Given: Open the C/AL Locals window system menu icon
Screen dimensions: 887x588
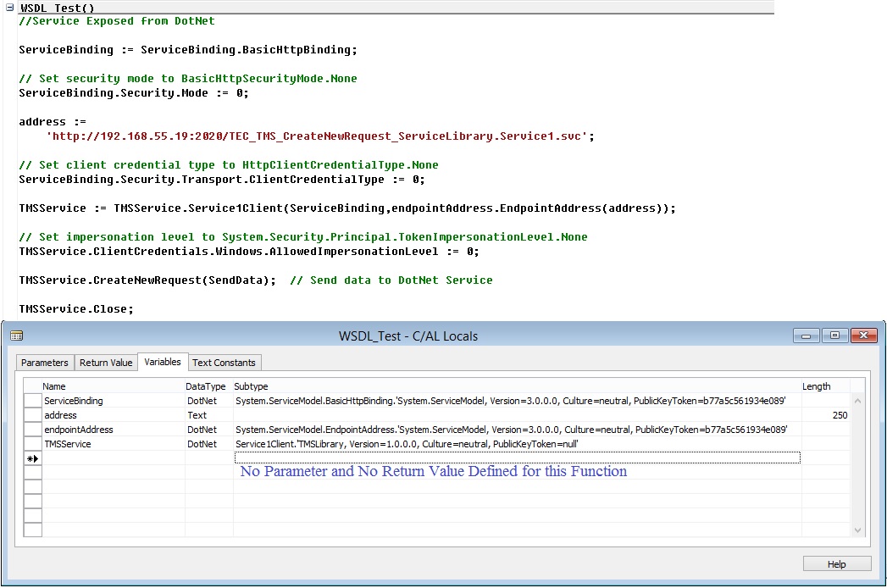Looking at the screenshot, I should (17, 336).
